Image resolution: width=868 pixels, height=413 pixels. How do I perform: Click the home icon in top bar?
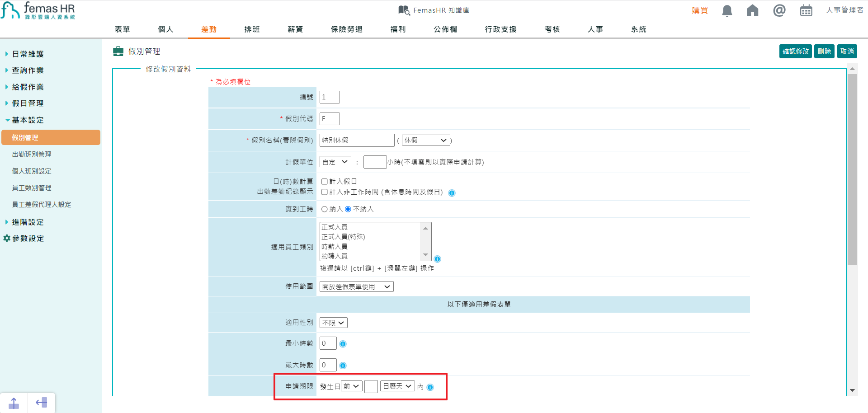point(752,10)
